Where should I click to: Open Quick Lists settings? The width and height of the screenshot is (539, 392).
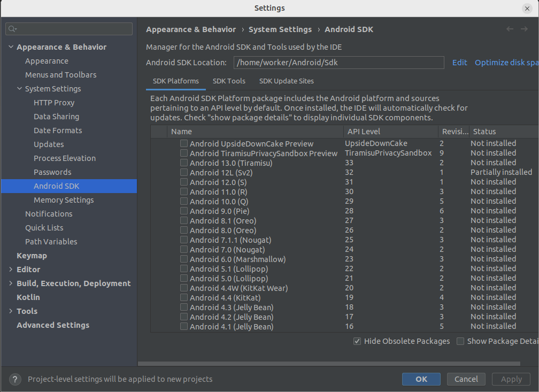[x=44, y=228]
